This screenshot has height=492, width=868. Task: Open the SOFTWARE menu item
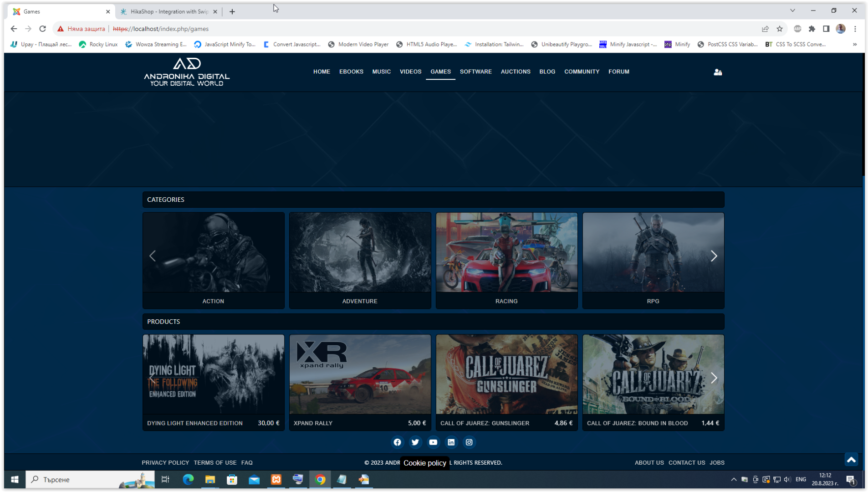(x=475, y=72)
